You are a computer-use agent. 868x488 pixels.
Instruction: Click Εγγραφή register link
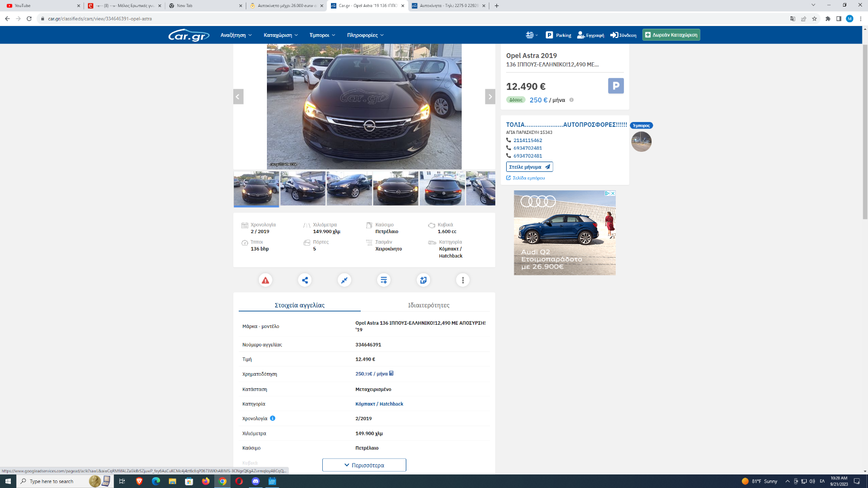click(590, 35)
